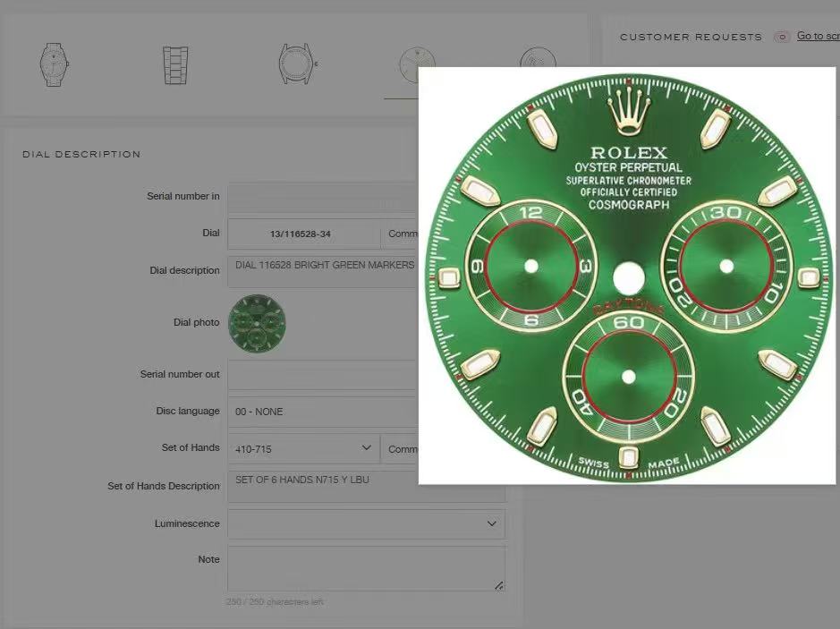Screen dimensions: 840x629
Task: Click the small Dial photo thumbnail
Action: [257, 323]
